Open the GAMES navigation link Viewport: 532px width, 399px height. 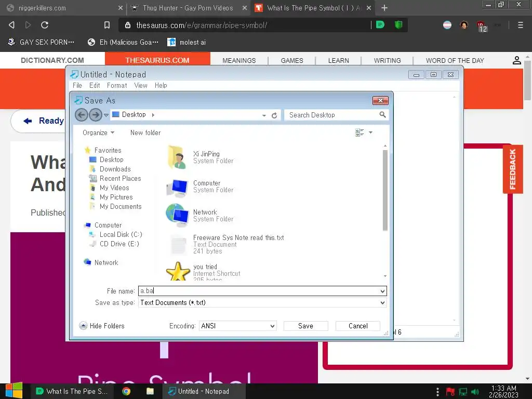[x=292, y=60]
